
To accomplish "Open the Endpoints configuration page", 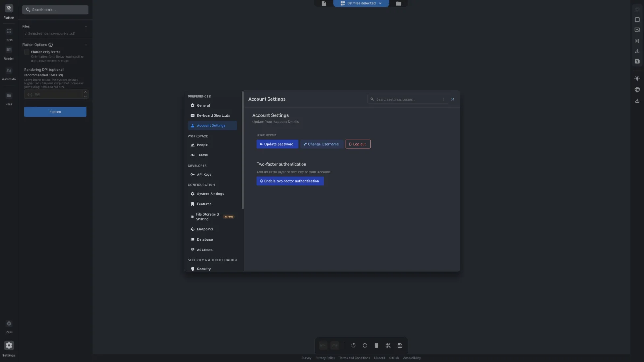I will pos(213,229).
